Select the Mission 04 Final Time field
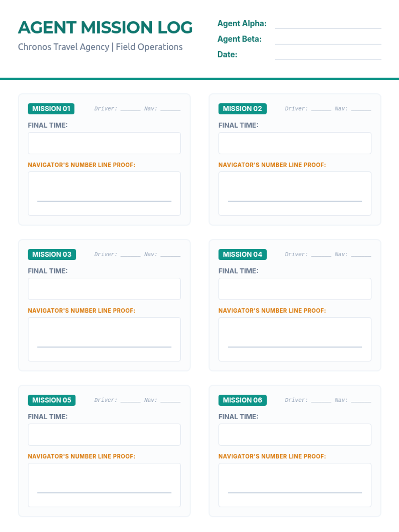 pos(295,289)
